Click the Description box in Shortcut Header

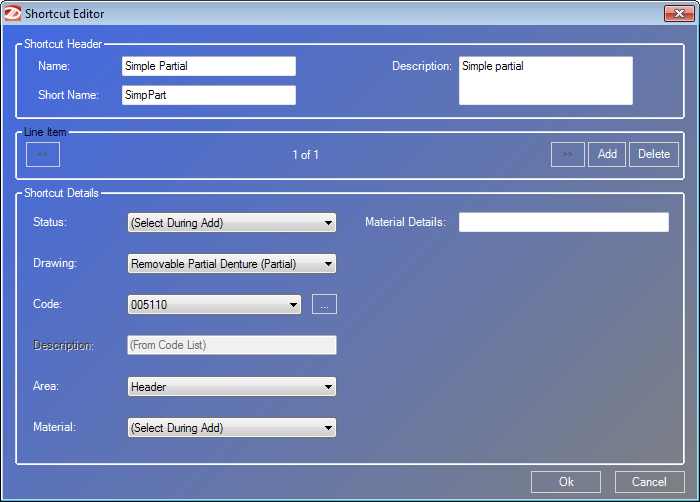546,80
